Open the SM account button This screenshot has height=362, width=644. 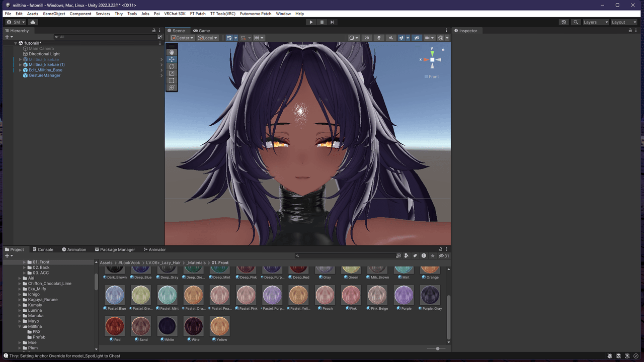(16, 22)
